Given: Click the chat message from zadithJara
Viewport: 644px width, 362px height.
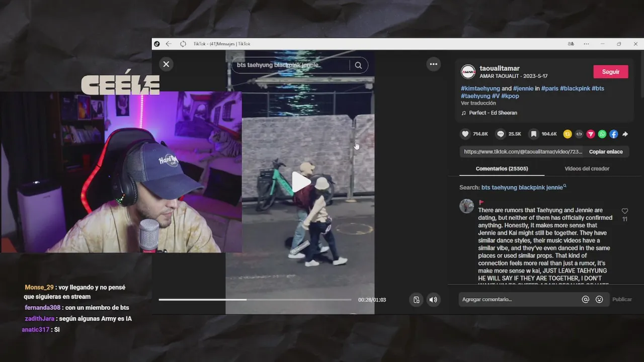Looking at the screenshot, I should tap(78, 318).
